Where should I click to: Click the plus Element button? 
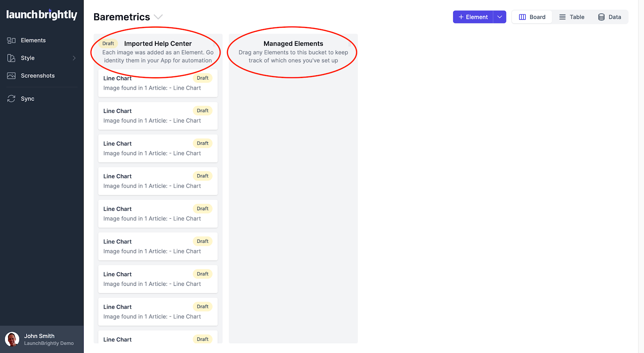tap(473, 17)
